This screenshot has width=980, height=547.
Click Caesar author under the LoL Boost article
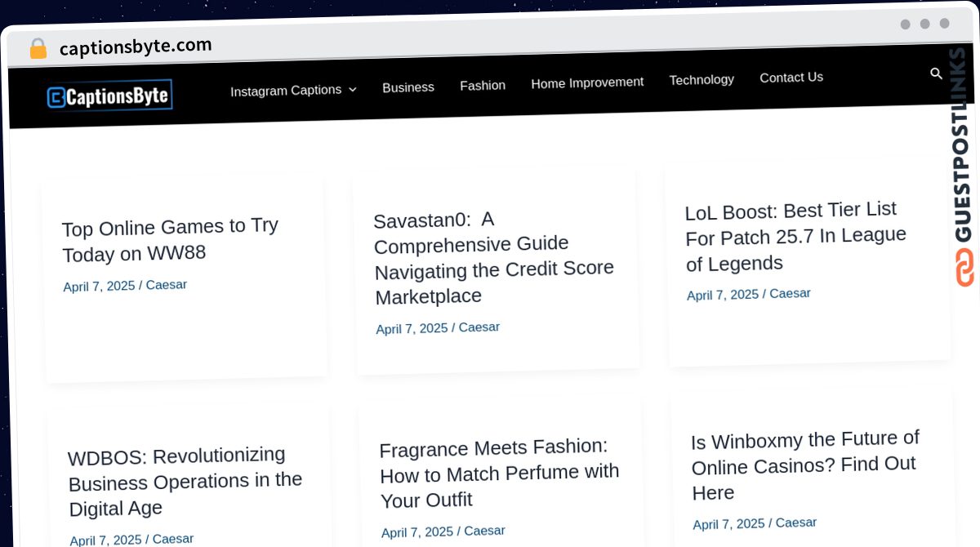pos(790,293)
